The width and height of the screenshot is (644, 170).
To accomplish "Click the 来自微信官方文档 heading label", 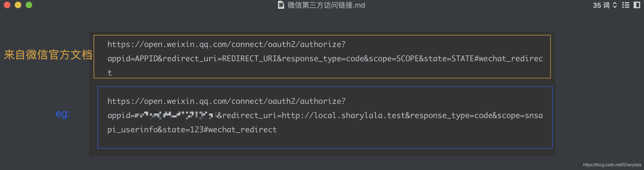I will 49,55.
